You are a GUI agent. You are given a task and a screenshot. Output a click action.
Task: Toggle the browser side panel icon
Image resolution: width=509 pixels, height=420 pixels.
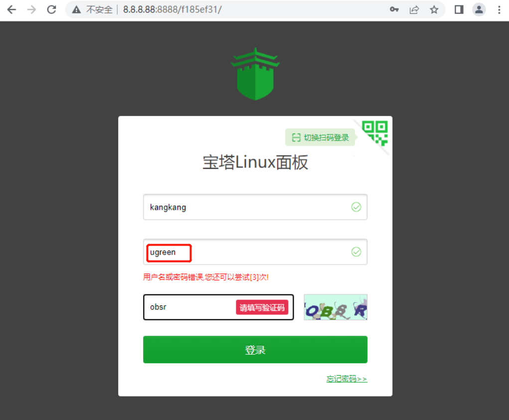point(459,10)
